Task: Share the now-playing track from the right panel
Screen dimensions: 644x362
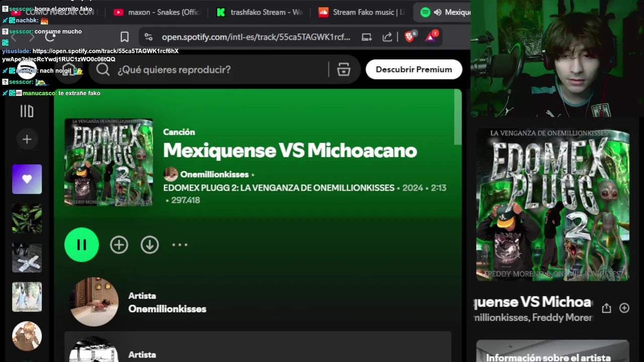Action: click(x=606, y=308)
